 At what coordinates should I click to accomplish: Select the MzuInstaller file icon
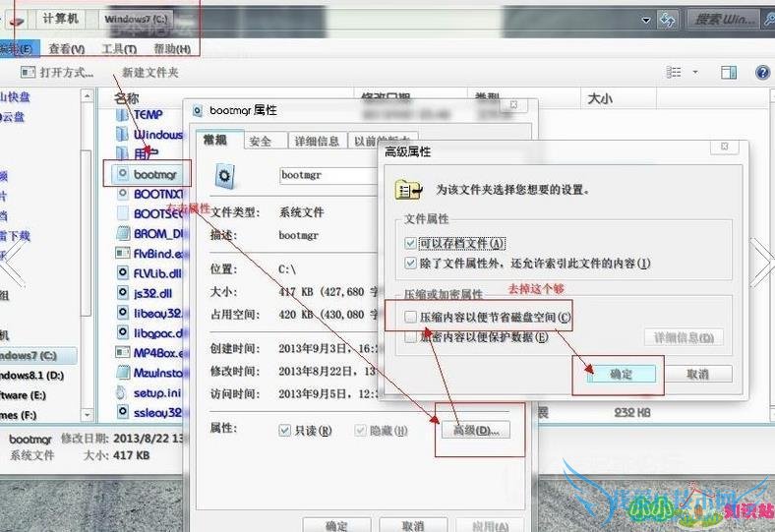pyautogui.click(x=123, y=372)
